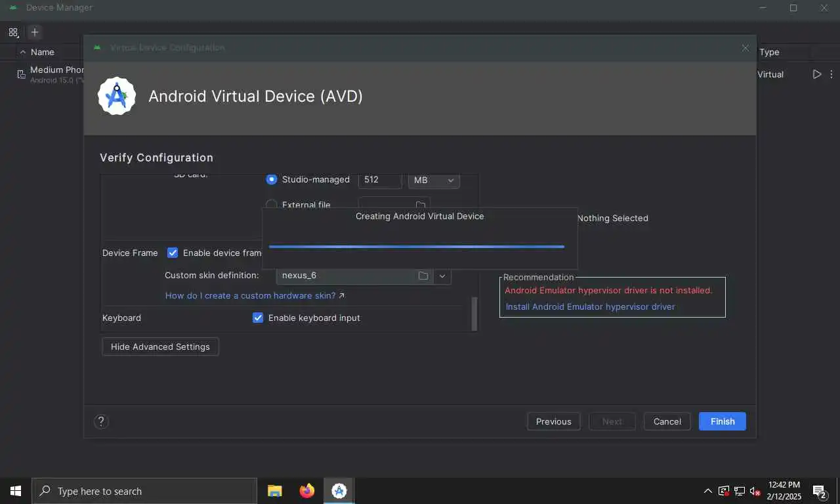
Task: Start the Medium Phone emulator with play icon
Action: [x=817, y=74]
